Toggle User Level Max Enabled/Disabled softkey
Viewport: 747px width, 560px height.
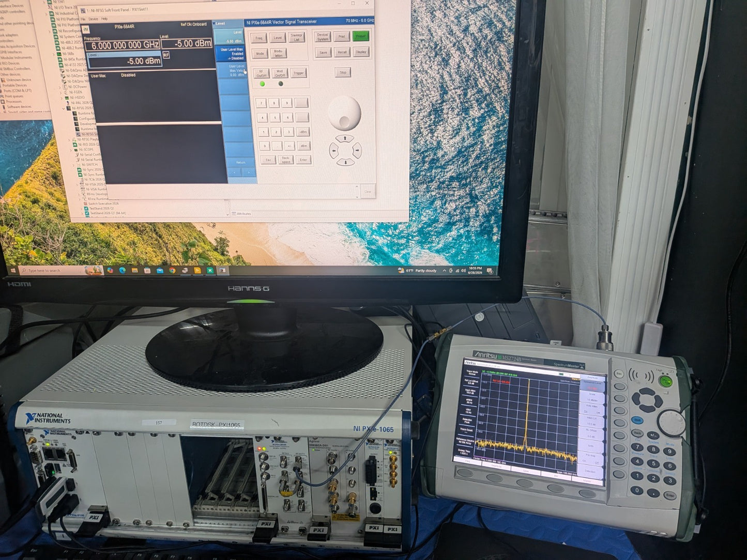(230, 54)
